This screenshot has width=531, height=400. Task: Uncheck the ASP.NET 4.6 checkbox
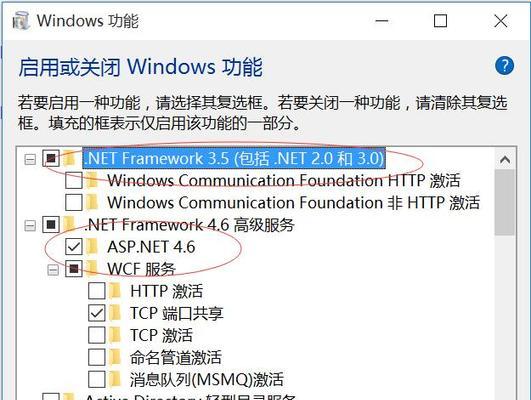coord(73,247)
